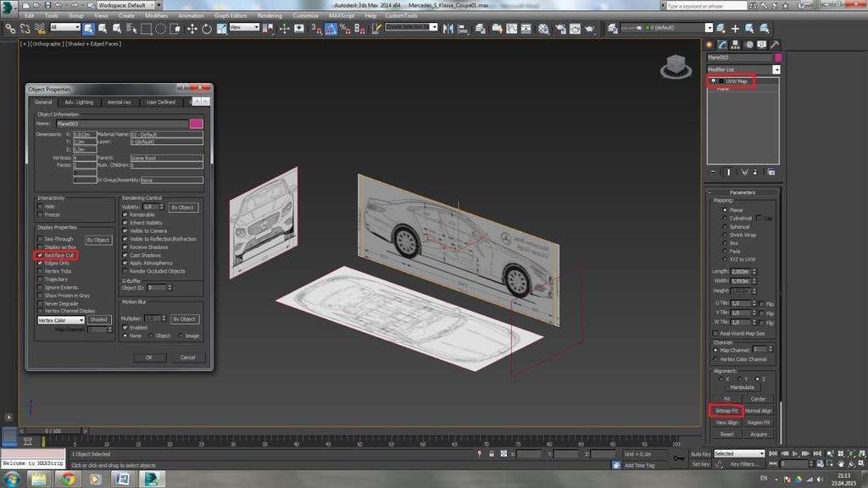This screenshot has width=868, height=488.
Task: Click the Render Production teapot icon
Action: [x=590, y=28]
